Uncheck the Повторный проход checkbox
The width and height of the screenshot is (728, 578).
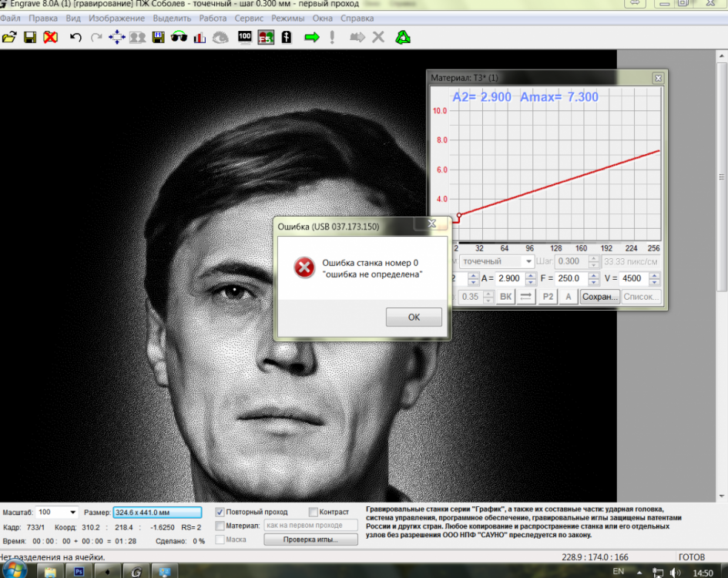pyautogui.click(x=220, y=512)
